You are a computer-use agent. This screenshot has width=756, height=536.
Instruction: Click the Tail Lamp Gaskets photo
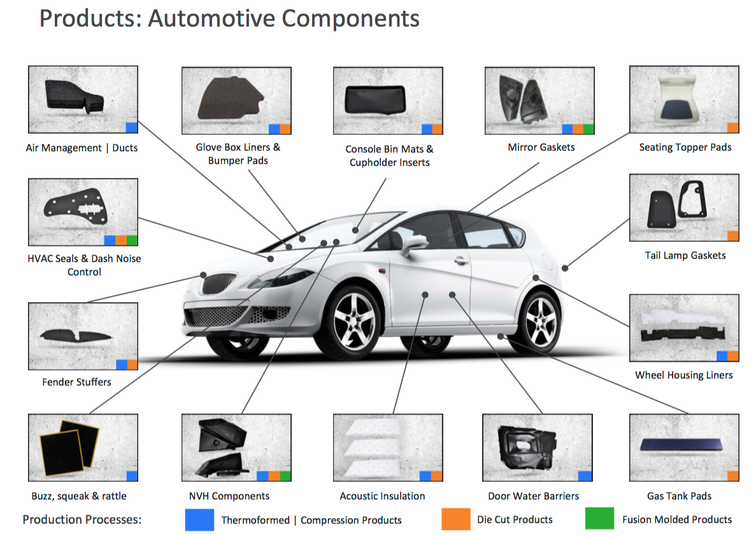(x=684, y=208)
